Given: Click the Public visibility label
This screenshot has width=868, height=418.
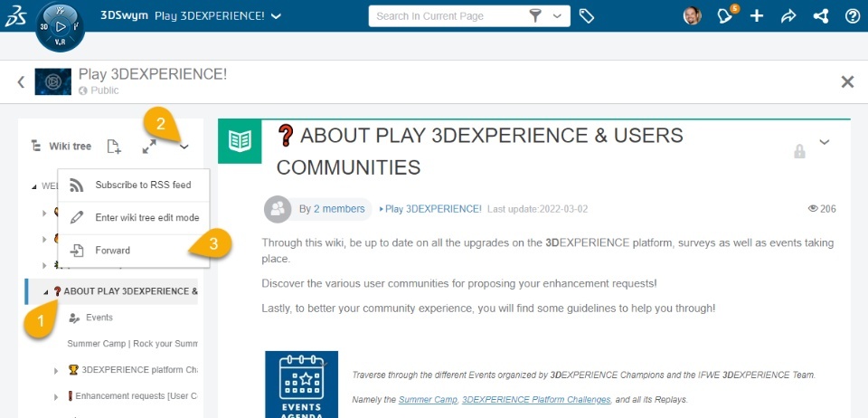Looking at the screenshot, I should pos(105,90).
